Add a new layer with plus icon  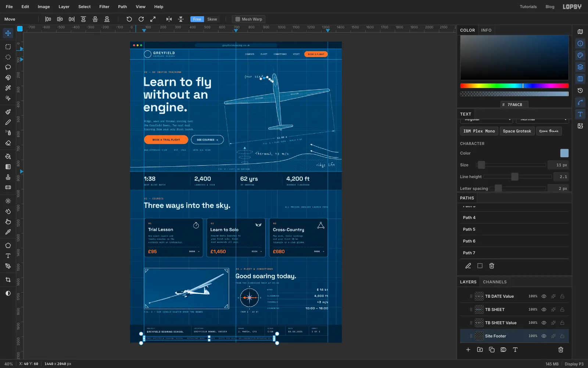click(x=468, y=350)
